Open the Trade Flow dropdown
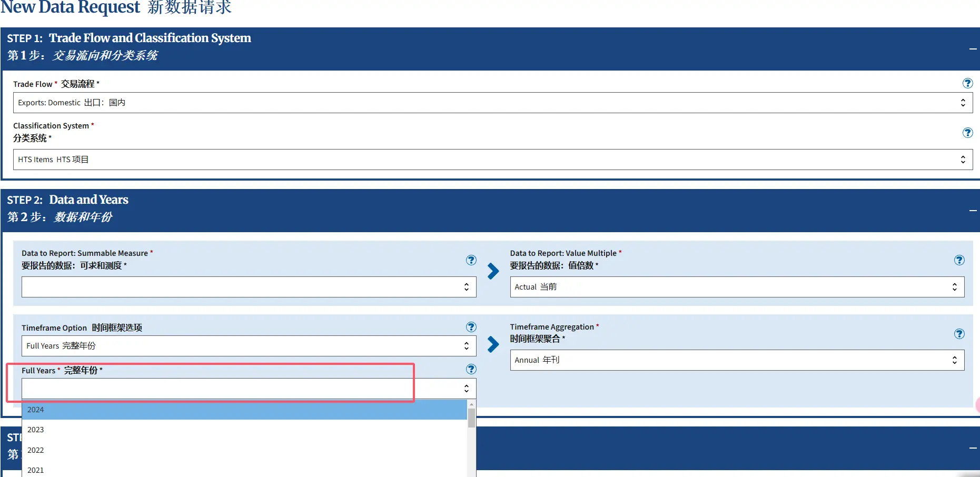980x477 pixels. pos(492,103)
